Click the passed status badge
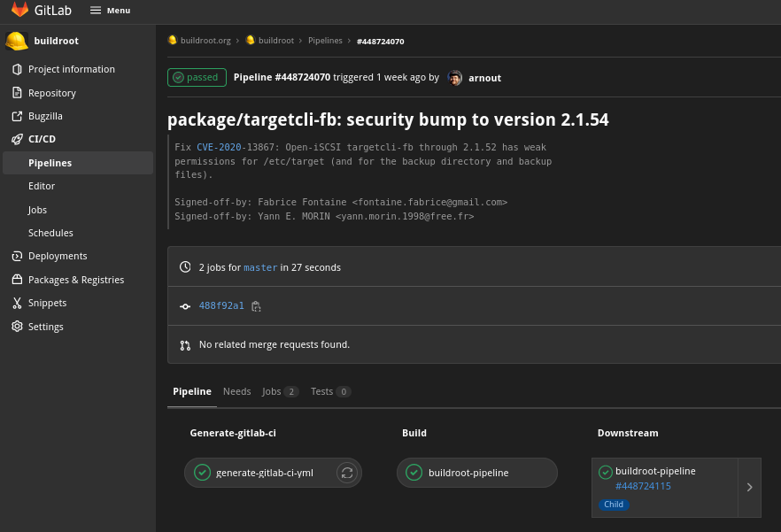The width and height of the screenshot is (781, 532). (x=197, y=77)
